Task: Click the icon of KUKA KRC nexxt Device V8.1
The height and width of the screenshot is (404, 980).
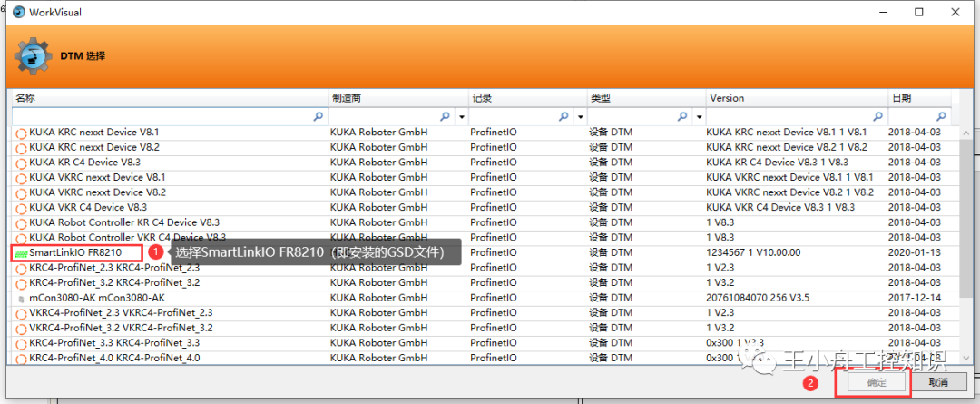Action: (21, 133)
